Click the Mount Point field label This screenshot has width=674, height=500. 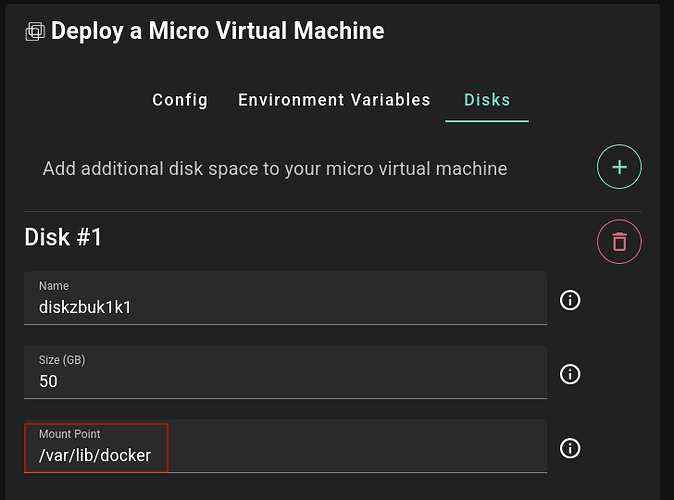pos(70,434)
